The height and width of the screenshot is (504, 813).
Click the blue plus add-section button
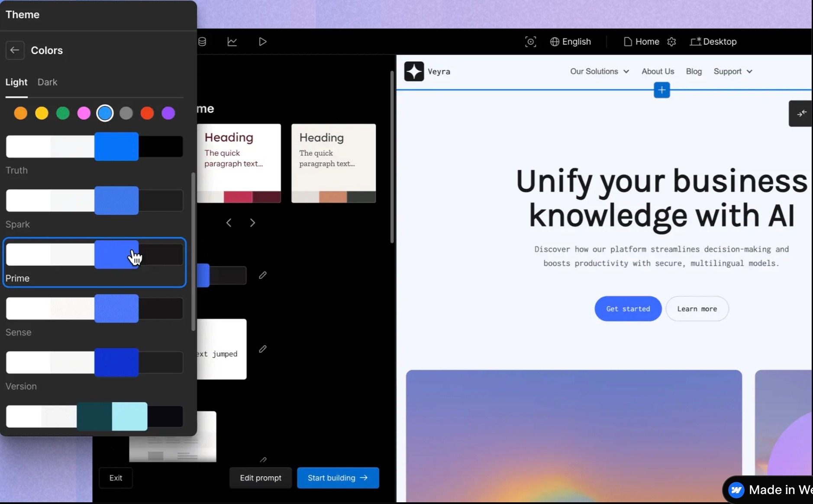[x=661, y=90]
